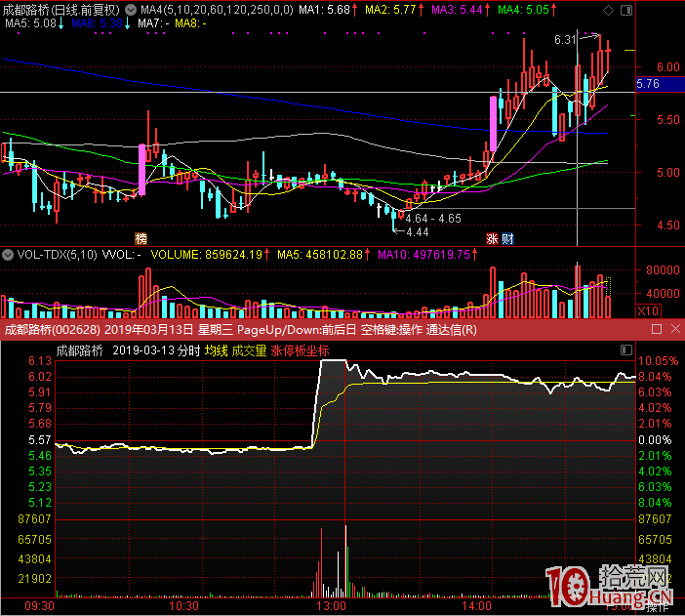The image size is (685, 616).
Task: Click the 4.44 low price annotation
Action: click(x=418, y=232)
